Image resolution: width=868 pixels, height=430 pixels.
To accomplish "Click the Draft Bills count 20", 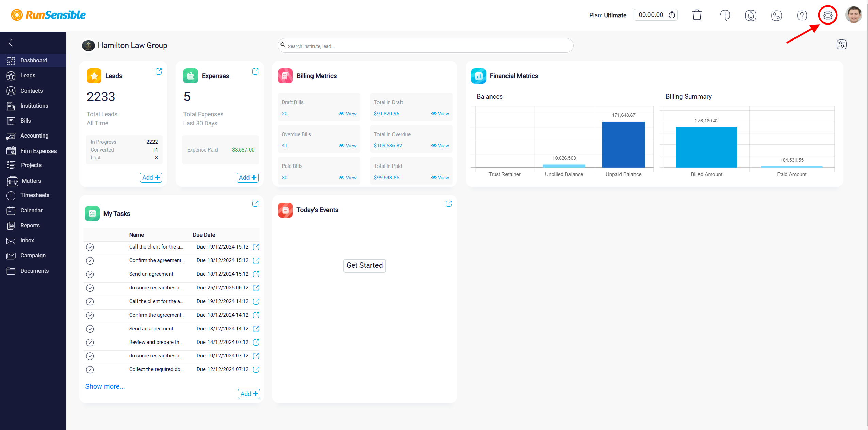I will click(x=285, y=114).
